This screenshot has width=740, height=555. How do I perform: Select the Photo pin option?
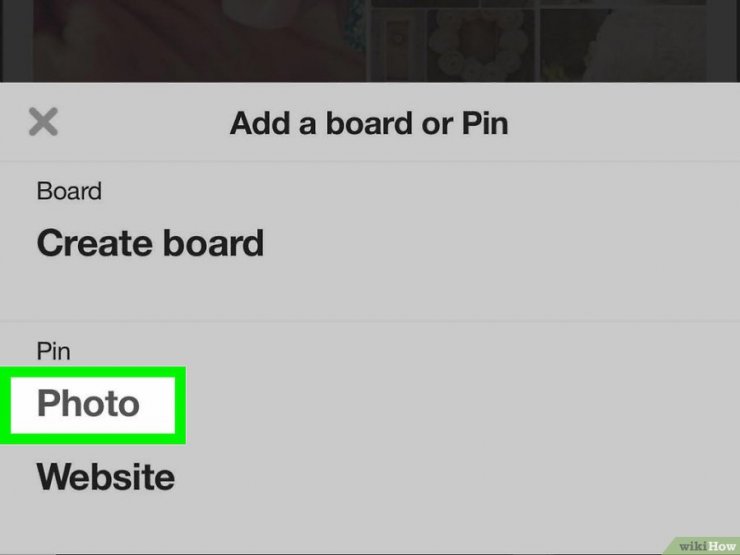(88, 404)
